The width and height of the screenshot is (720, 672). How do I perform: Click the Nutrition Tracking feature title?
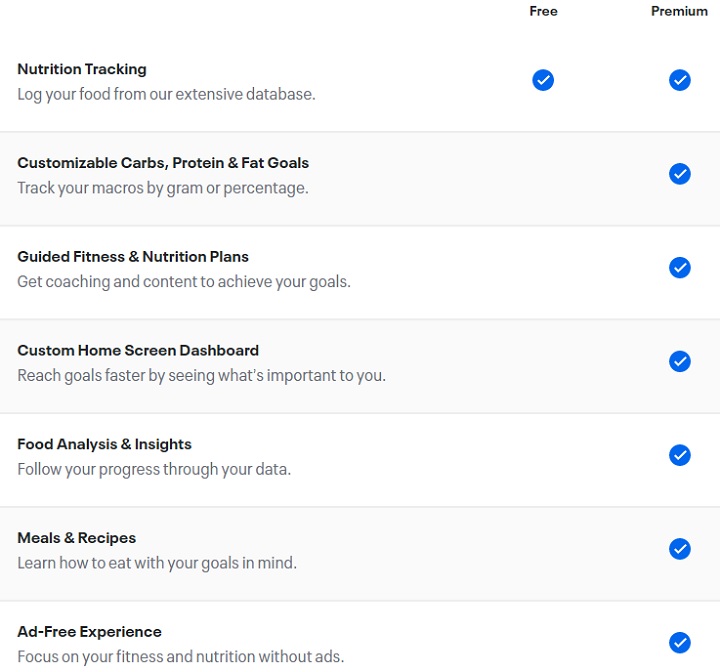point(82,69)
